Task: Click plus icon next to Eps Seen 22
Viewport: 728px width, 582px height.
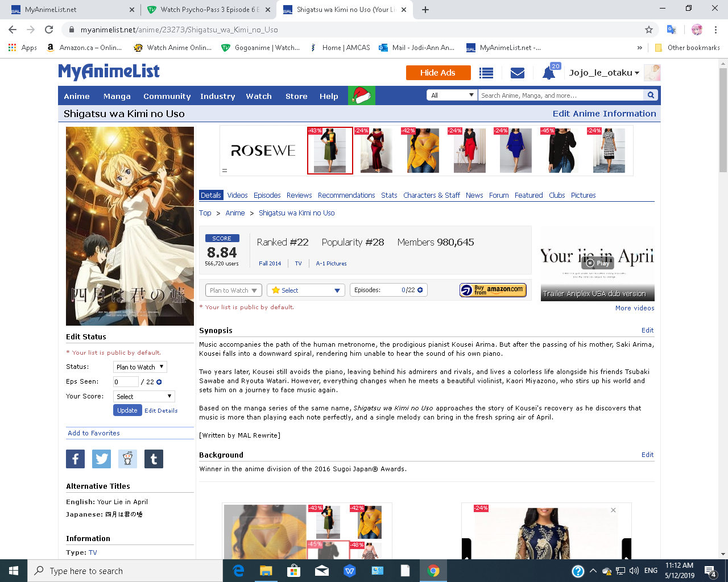Action: click(x=159, y=382)
